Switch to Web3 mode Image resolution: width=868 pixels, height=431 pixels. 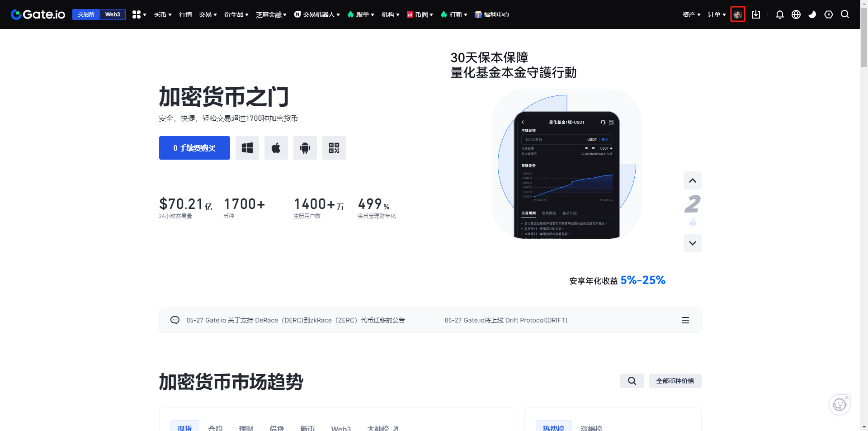[113, 14]
